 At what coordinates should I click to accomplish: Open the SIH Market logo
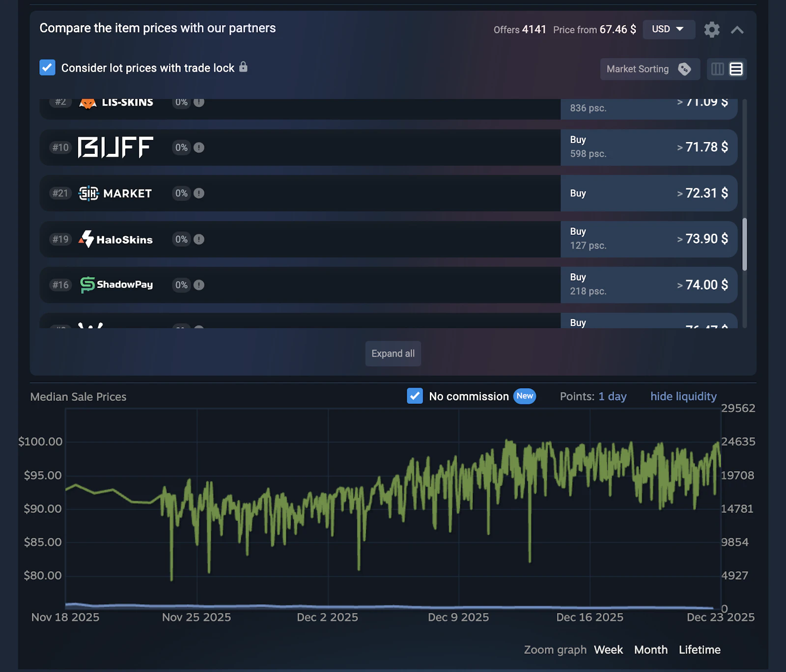(115, 194)
